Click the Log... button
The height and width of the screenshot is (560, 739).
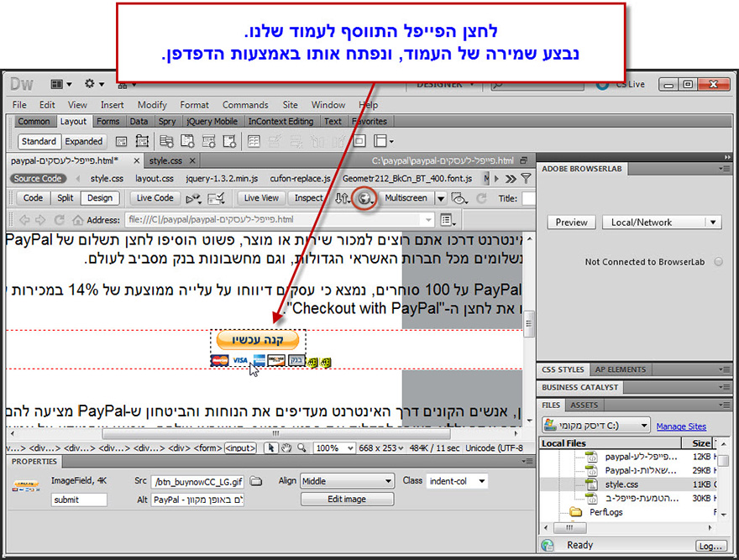tap(710, 546)
